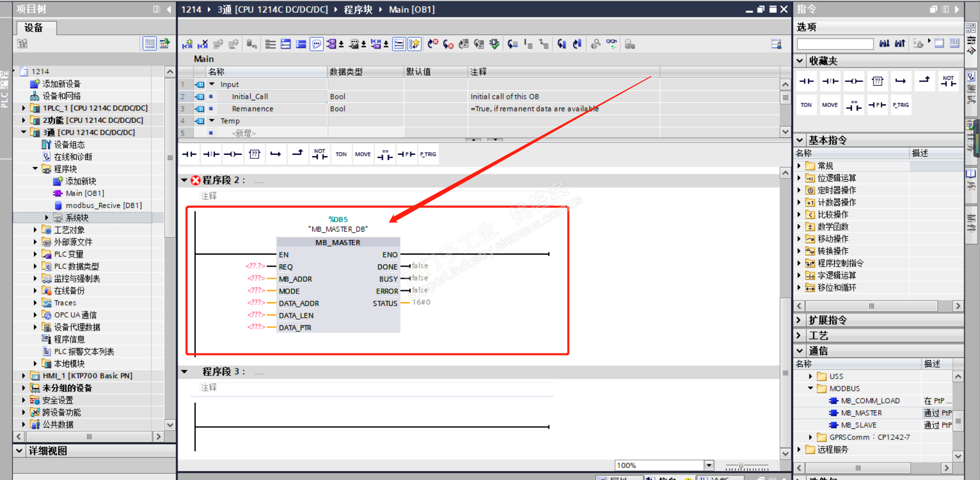Collapse 程序段 3 network

pyautogui.click(x=184, y=372)
